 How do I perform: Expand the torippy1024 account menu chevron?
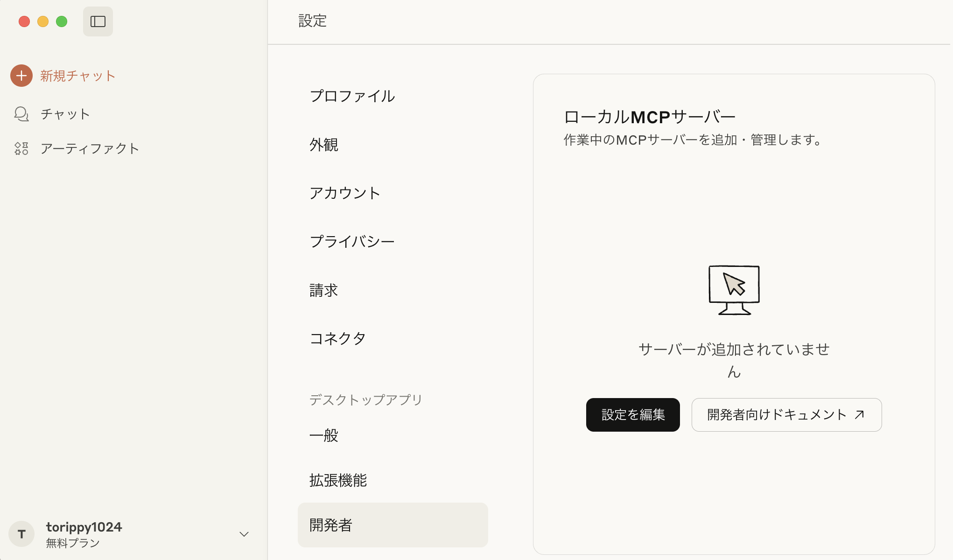click(243, 533)
